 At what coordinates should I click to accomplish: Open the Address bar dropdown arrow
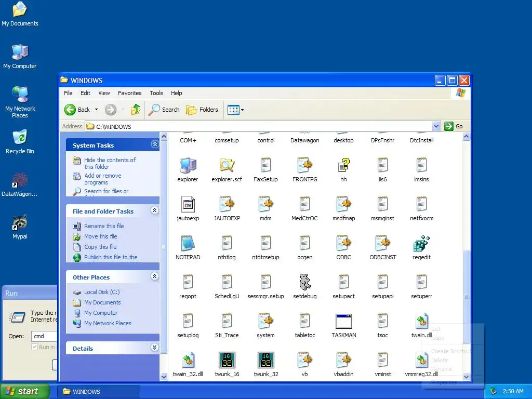coord(436,126)
